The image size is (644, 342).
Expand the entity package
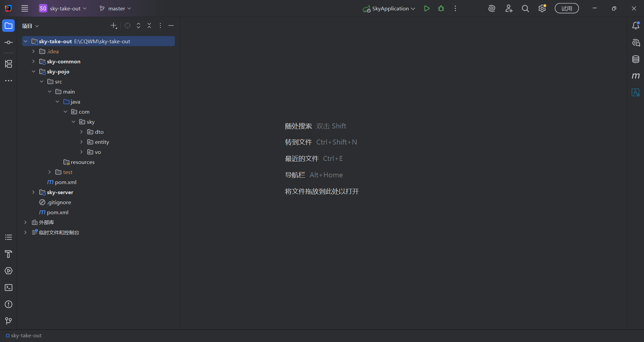(82, 142)
